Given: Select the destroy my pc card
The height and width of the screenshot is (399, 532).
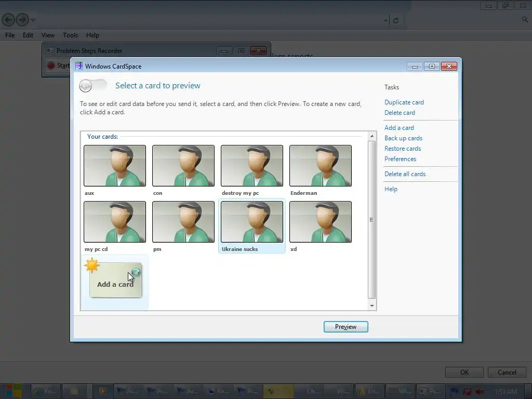Looking at the screenshot, I should click(252, 166).
